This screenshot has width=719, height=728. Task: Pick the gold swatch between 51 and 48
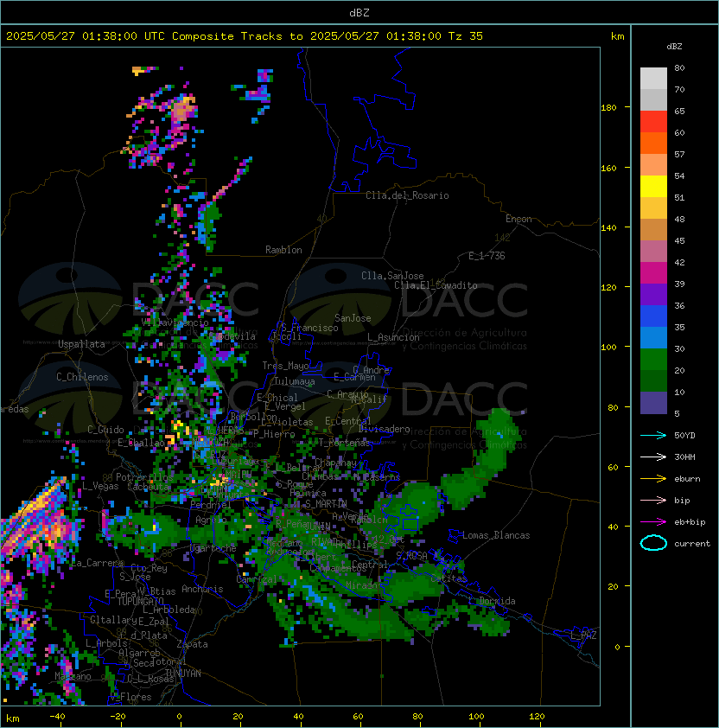653,208
